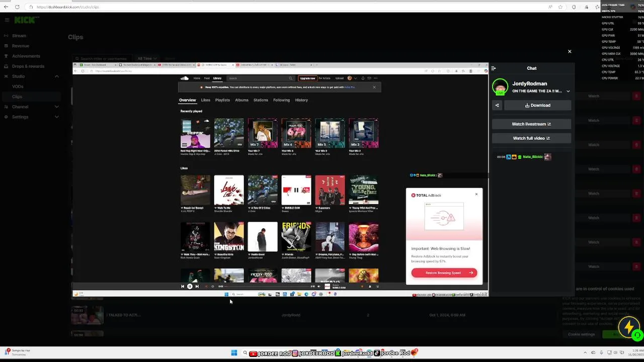Select Home in SoundCloud nav
The width and height of the screenshot is (644, 362).
coord(197,78)
